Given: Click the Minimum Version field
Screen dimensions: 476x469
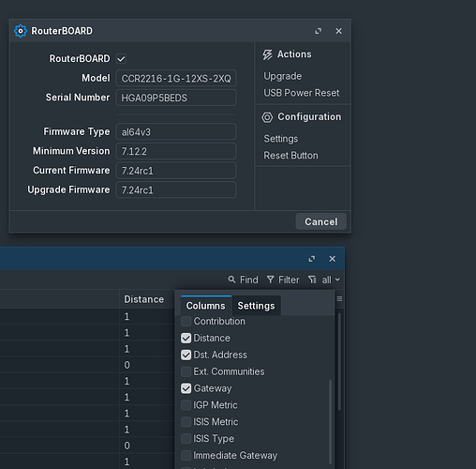Looking at the screenshot, I should 176,151.
